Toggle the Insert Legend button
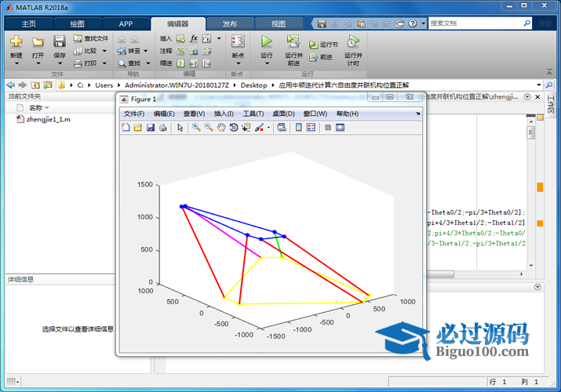Viewport: 561px width, 392px height. [x=311, y=128]
